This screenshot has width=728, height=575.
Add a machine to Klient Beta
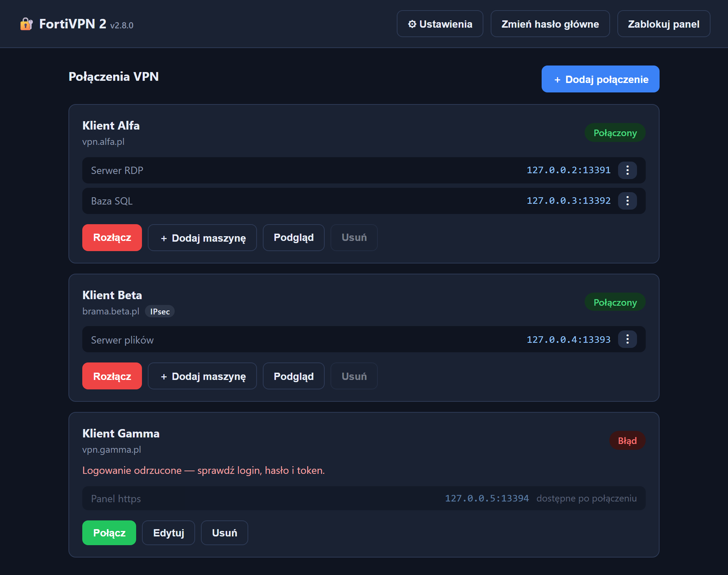point(202,376)
